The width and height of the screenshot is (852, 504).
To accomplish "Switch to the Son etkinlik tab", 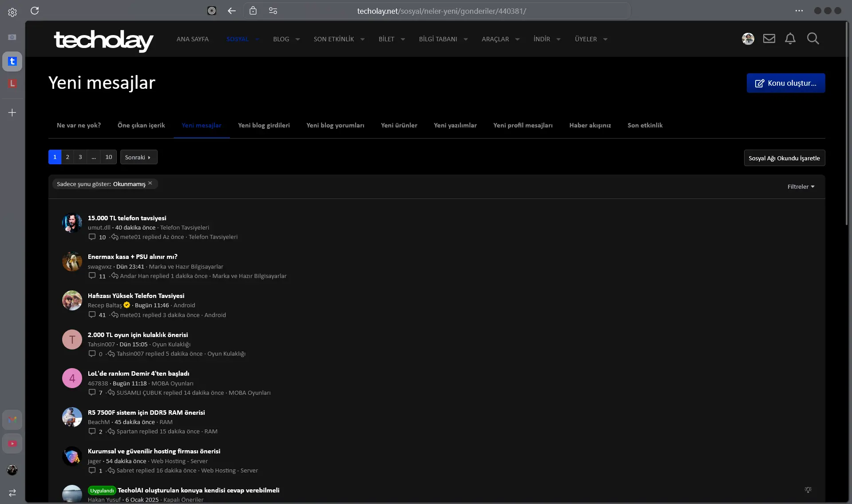I will [x=645, y=125].
